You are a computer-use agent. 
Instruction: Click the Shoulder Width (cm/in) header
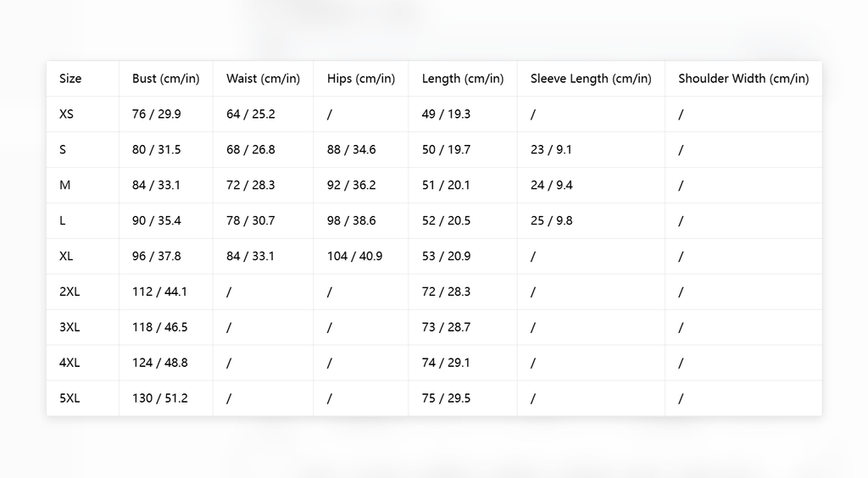coord(743,79)
